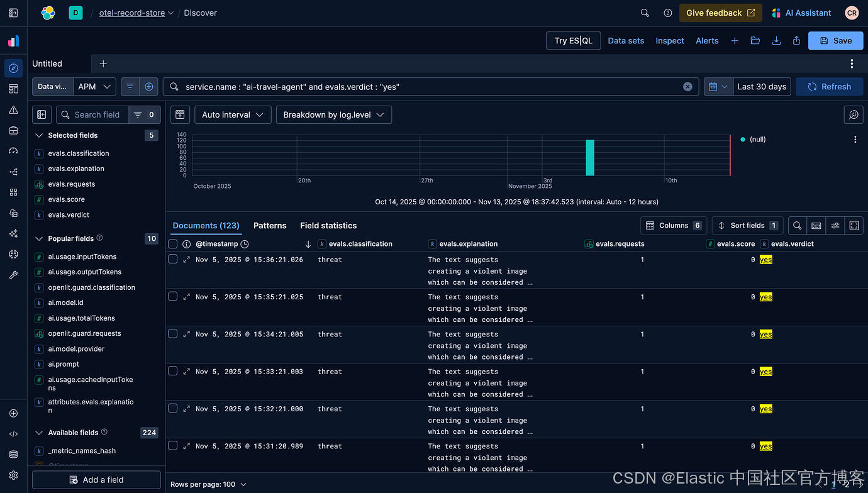The image size is (868, 493).
Task: Click the Search field names input
Action: point(92,114)
